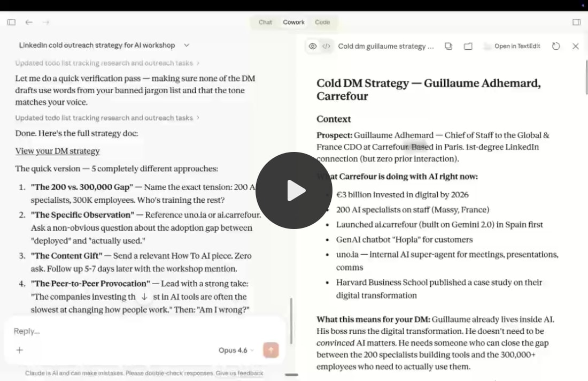Click the "Prospect:" bold label
Viewport: 588px width, 381px height.
[334, 135]
